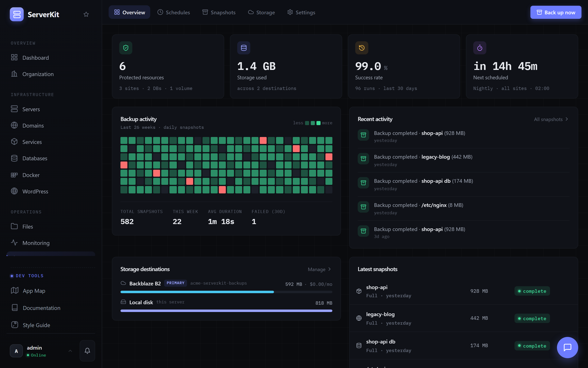This screenshot has height=368, width=588.
Task: Click the darkest green legend swatch next to less
Action: click(x=307, y=123)
